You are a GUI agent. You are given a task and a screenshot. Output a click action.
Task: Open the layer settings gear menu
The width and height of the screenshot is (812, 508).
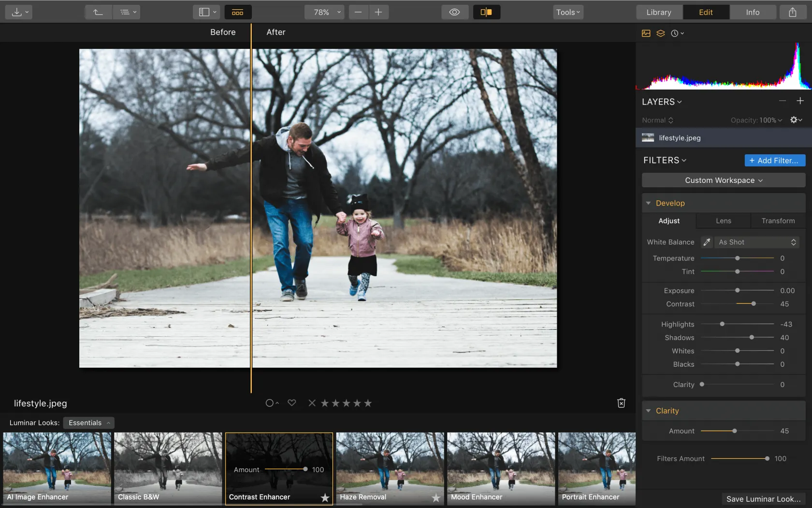click(795, 120)
